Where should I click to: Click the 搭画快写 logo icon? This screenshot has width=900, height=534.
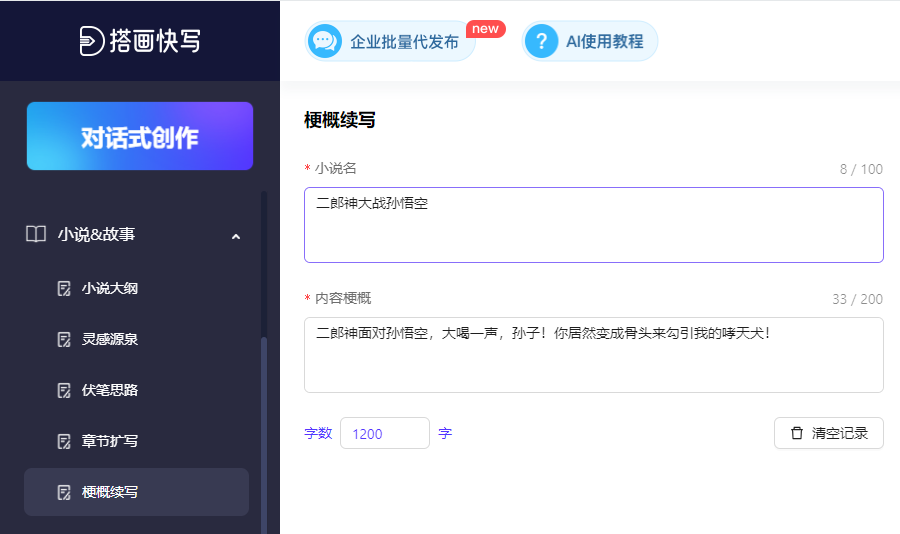click(91, 41)
